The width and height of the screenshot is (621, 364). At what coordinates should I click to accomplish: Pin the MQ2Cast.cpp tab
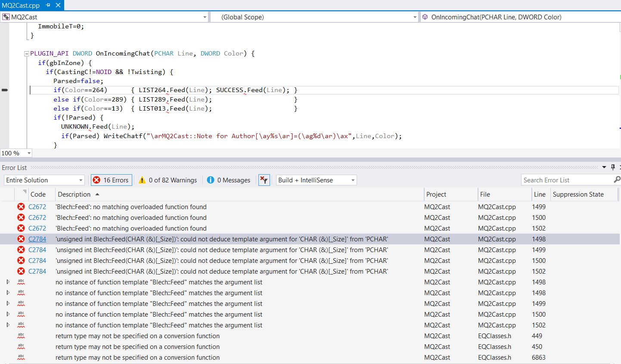[48, 5]
